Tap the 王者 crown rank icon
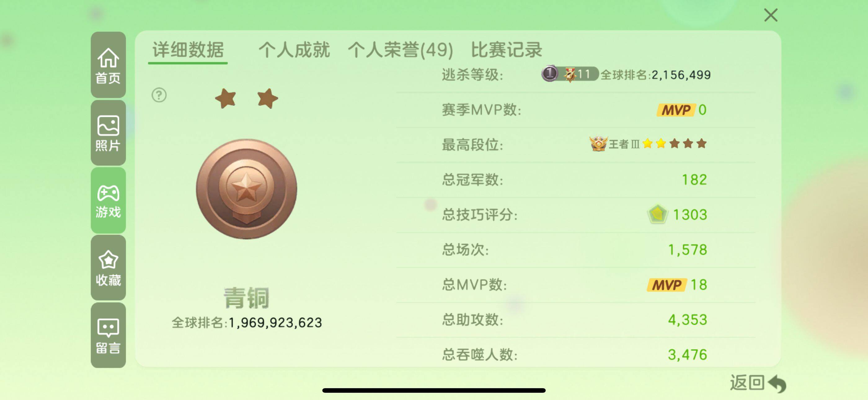Image resolution: width=868 pixels, height=400 pixels. (x=598, y=144)
